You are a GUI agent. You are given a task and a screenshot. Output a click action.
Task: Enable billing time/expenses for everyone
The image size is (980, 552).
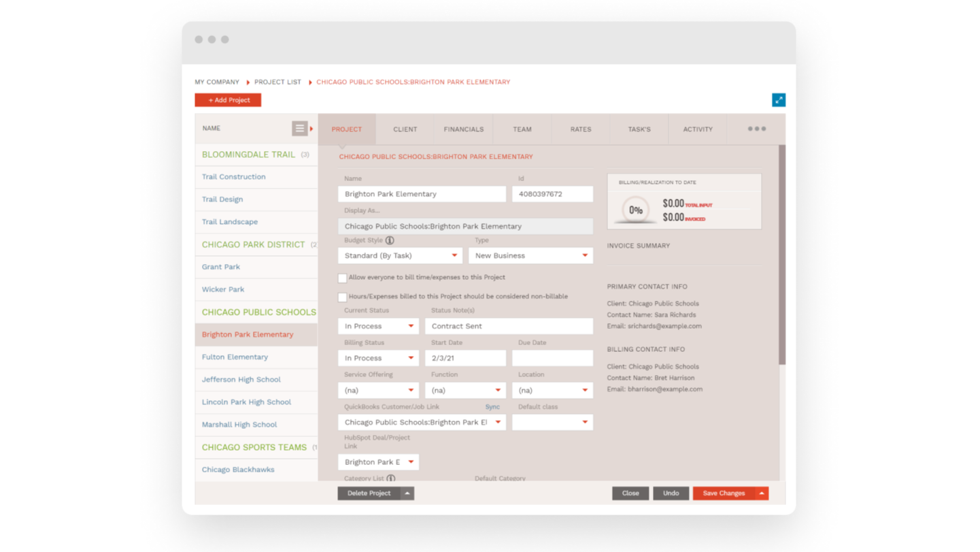[343, 278]
